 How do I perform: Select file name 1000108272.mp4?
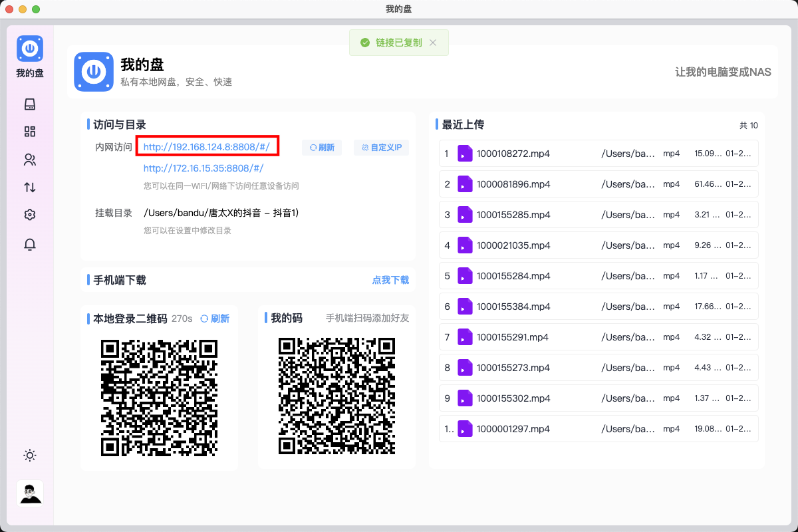coord(513,154)
